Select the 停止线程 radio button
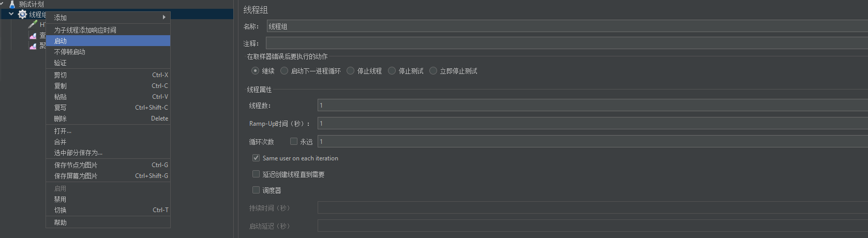868x238 pixels. click(350, 71)
